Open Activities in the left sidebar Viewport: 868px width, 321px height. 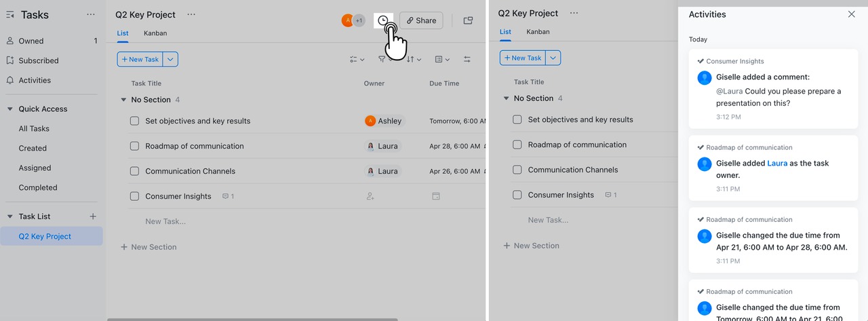click(x=35, y=80)
